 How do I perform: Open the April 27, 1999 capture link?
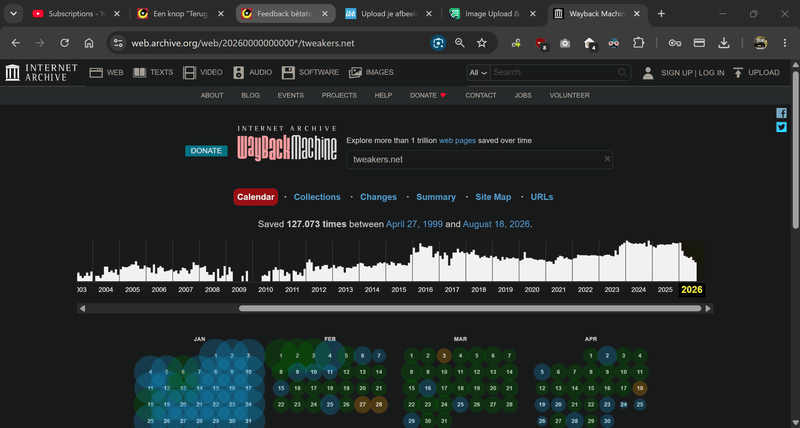pyautogui.click(x=414, y=224)
